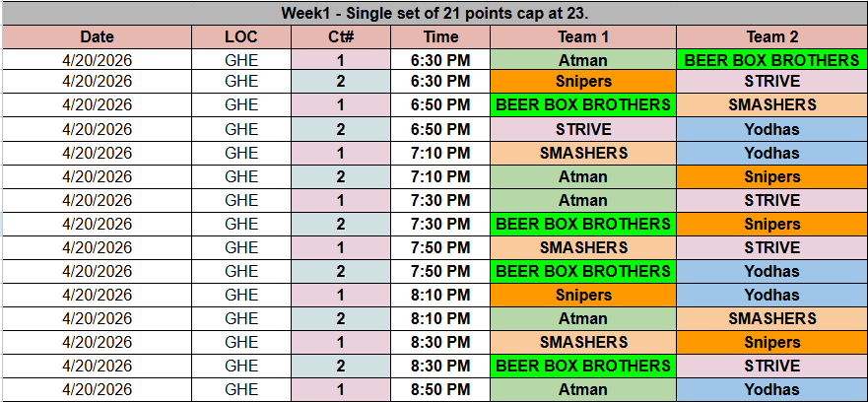Image resolution: width=868 pixels, height=402 pixels.
Task: Select Yodhas in the 8:50 PM row
Action: [771, 389]
